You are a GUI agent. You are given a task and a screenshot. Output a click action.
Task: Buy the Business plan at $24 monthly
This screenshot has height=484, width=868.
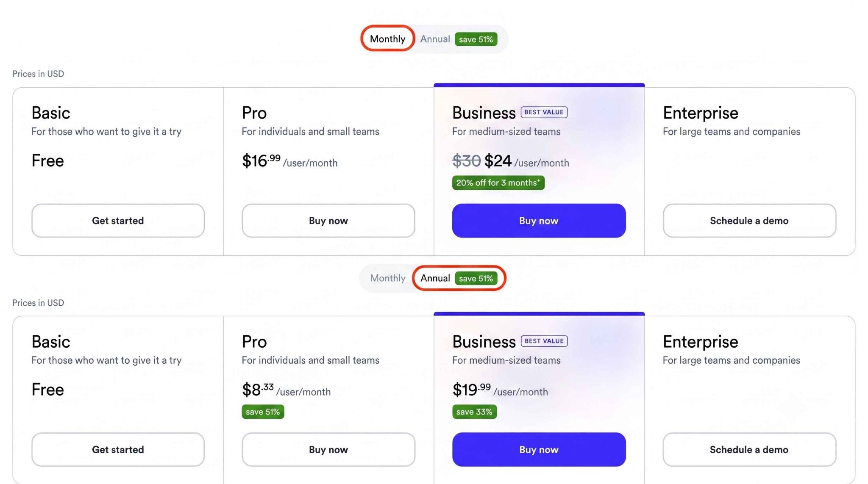pyautogui.click(x=539, y=221)
